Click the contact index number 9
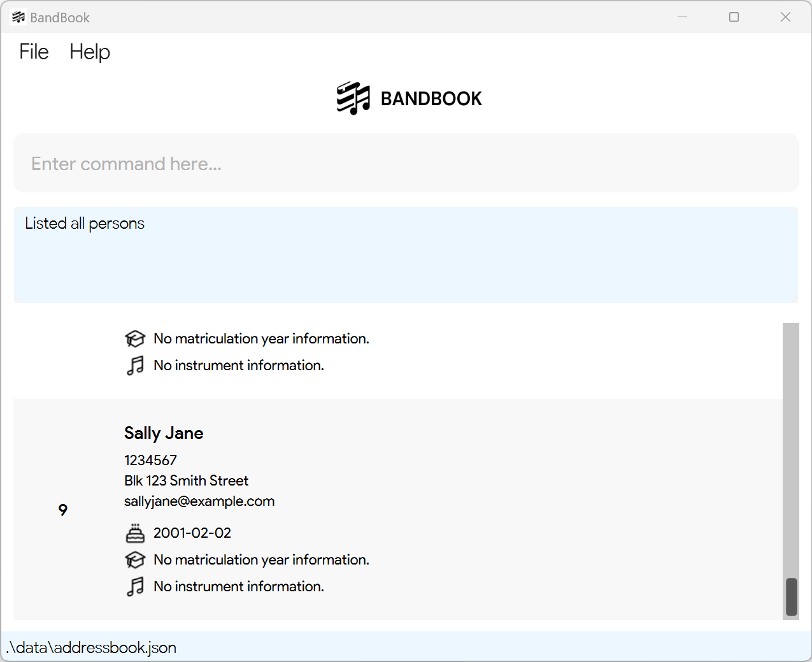The height and width of the screenshot is (662, 812). click(63, 510)
